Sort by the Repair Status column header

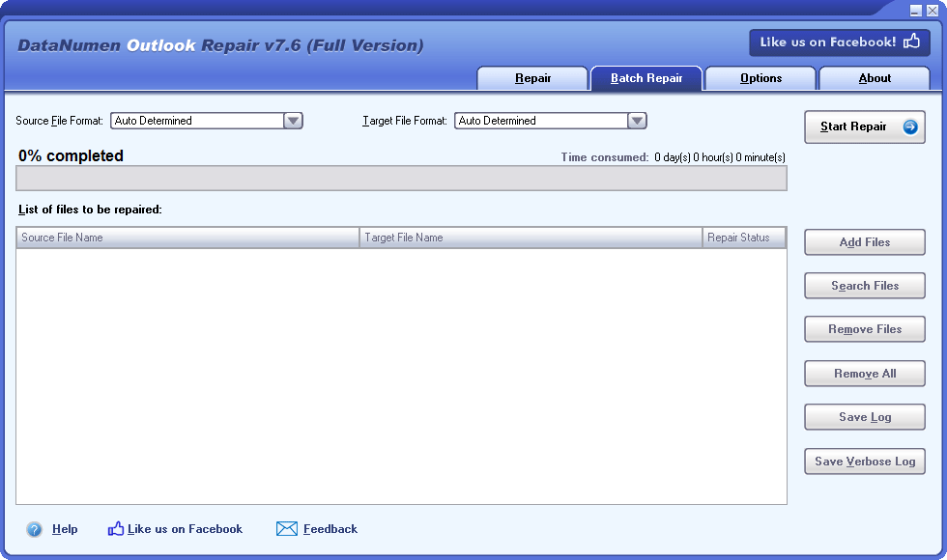(744, 238)
